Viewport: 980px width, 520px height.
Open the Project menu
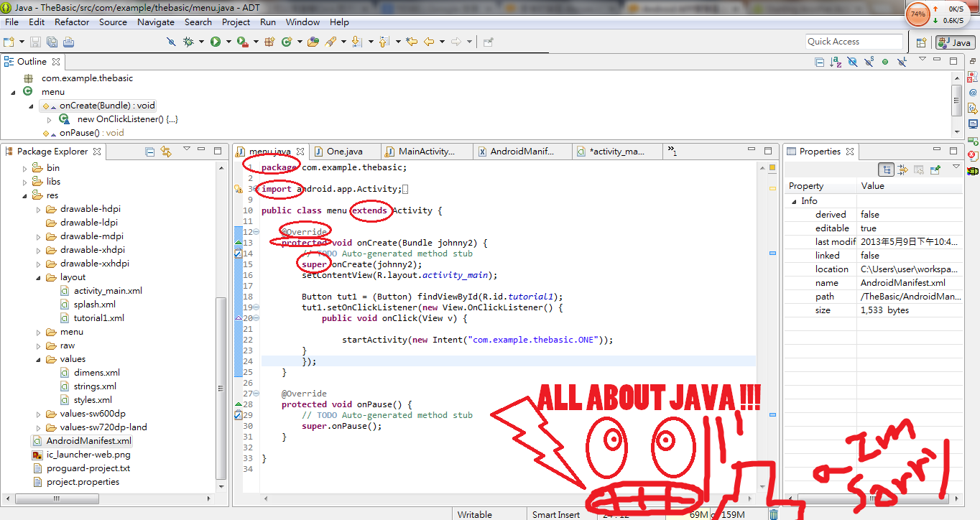pyautogui.click(x=236, y=22)
